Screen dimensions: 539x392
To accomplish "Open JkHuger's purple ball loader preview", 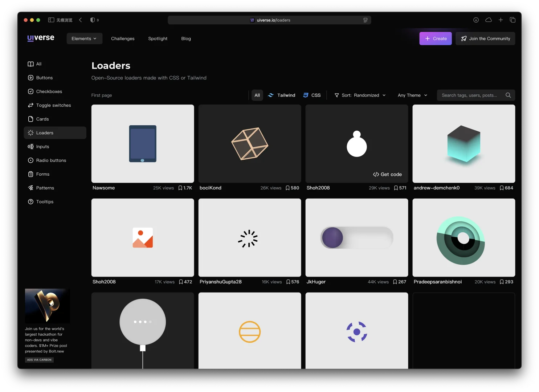I will click(357, 238).
